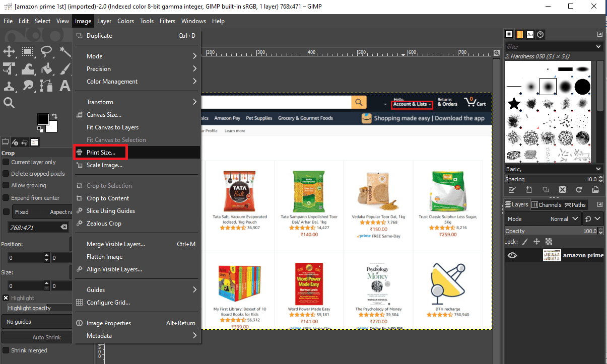
Task: Select the Text tool
Action: (x=65, y=86)
